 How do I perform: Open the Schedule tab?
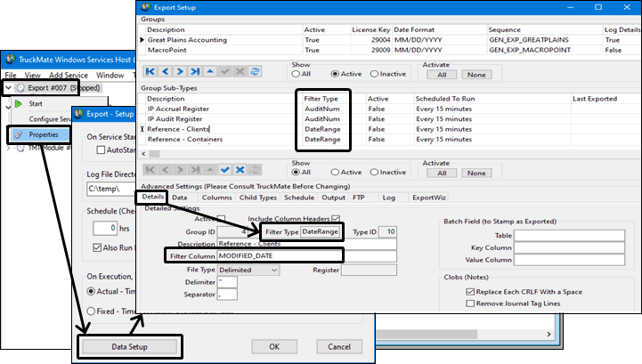299,198
